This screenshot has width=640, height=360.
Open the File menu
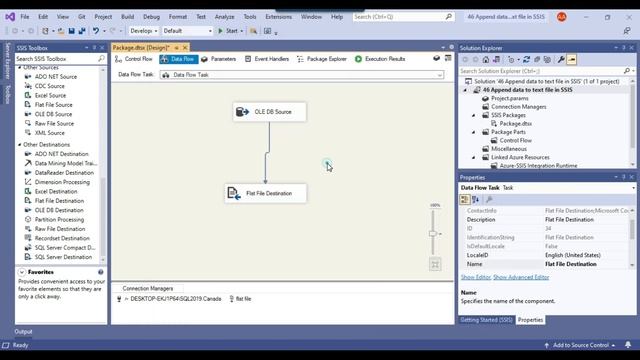coord(25,17)
